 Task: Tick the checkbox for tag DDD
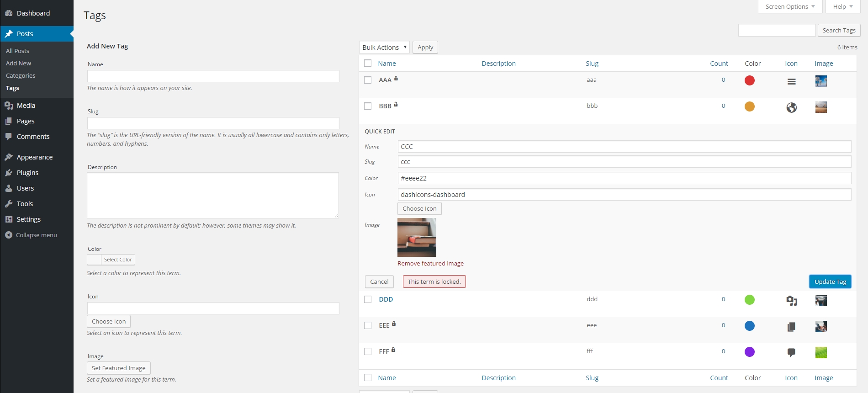pos(368,299)
